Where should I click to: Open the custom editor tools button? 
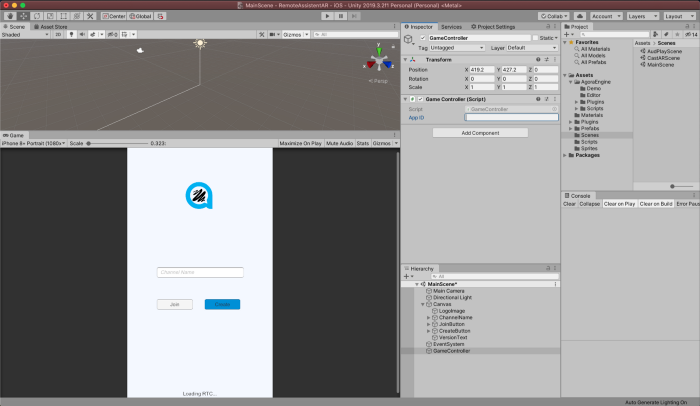90,16
